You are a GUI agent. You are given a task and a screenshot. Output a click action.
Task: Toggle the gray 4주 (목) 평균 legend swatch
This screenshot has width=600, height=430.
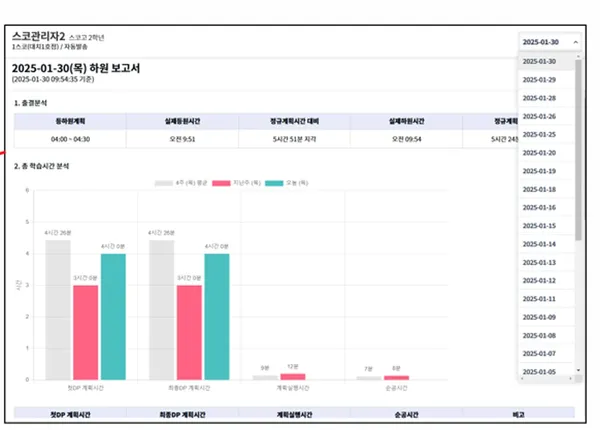pos(164,183)
